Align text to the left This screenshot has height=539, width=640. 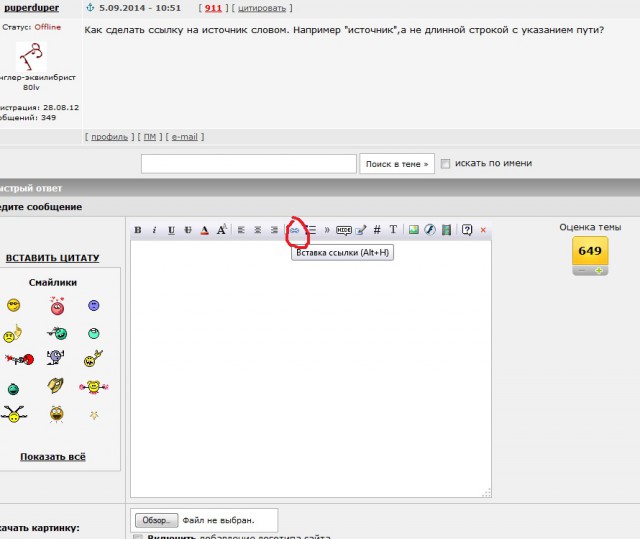pyautogui.click(x=241, y=230)
